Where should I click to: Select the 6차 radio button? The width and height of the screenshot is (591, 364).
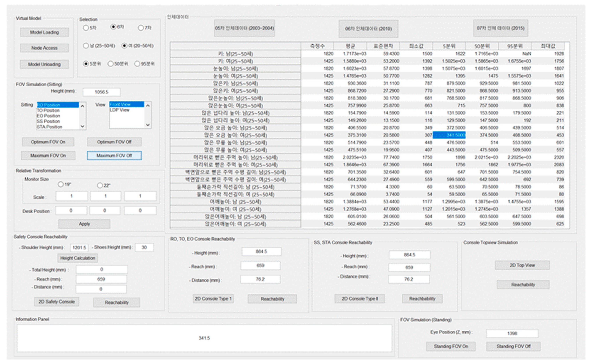(x=113, y=27)
